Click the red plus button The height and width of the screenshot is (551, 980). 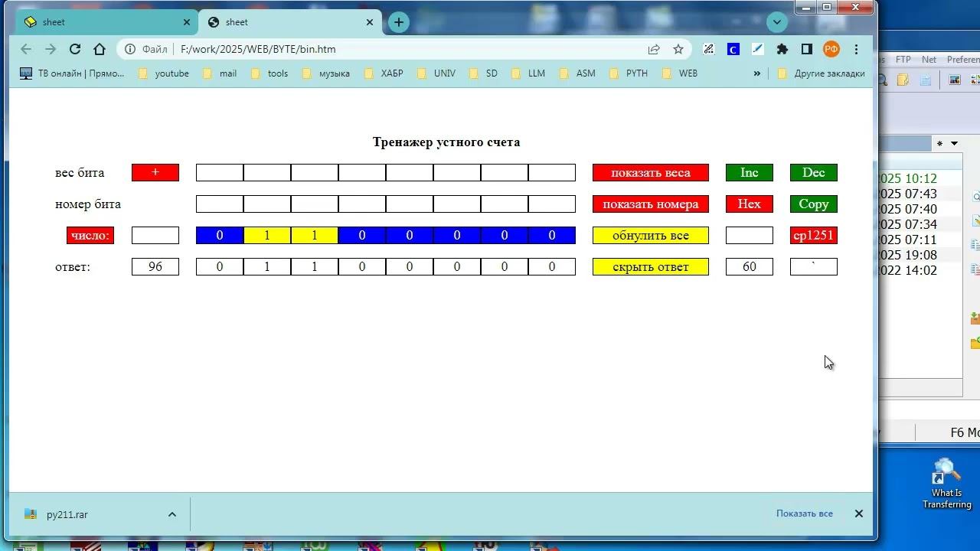[x=155, y=173]
